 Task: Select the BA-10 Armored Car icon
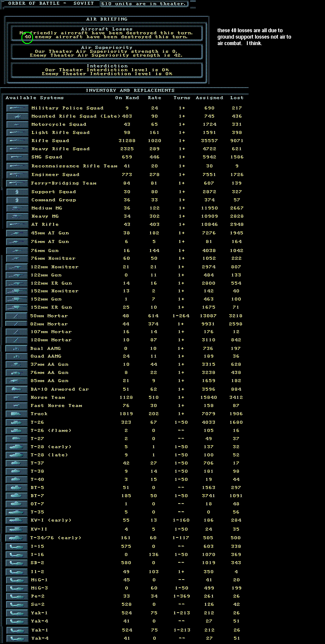pos(18,389)
